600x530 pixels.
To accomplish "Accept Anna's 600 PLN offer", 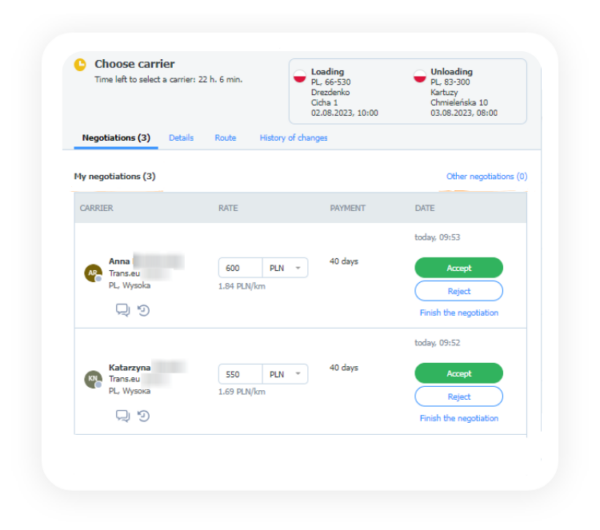I will tap(459, 267).
